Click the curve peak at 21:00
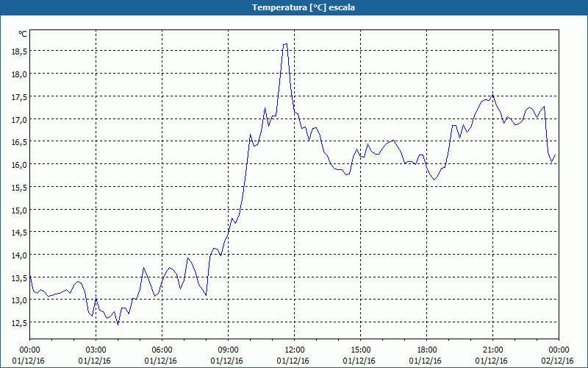Image resolution: width=588 pixels, height=368 pixels. [x=492, y=95]
